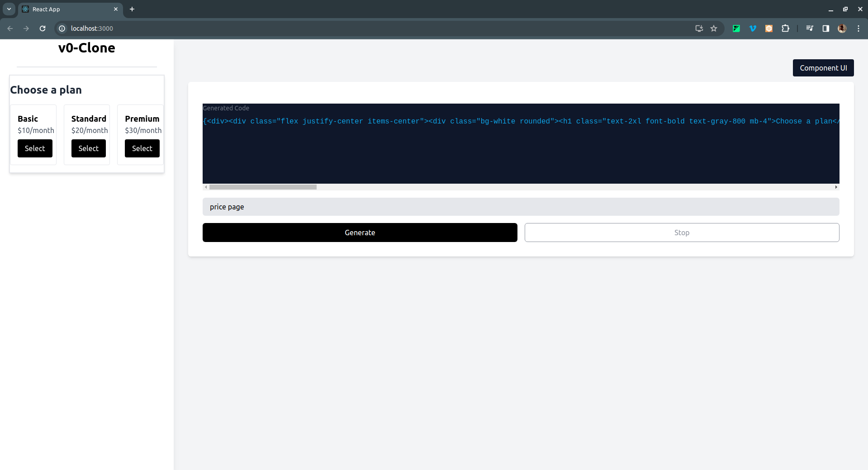Toggle the browser side panel icon

point(826,28)
